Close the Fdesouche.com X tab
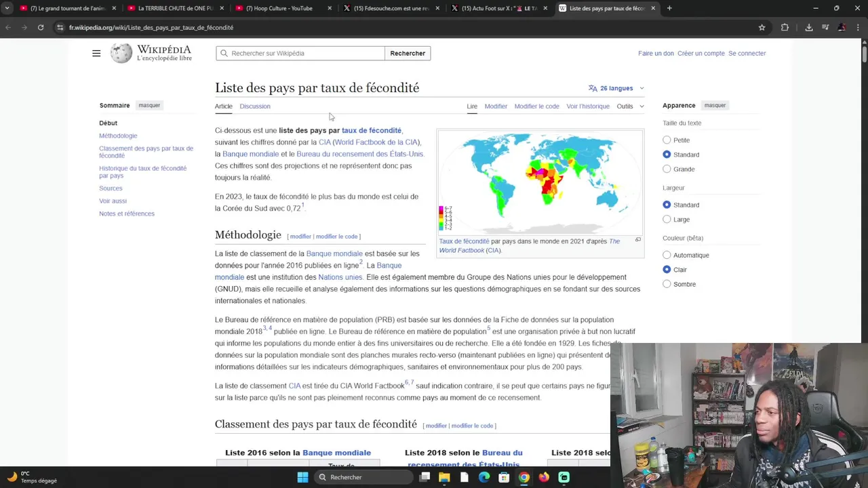This screenshot has width=868, height=488. point(437,8)
